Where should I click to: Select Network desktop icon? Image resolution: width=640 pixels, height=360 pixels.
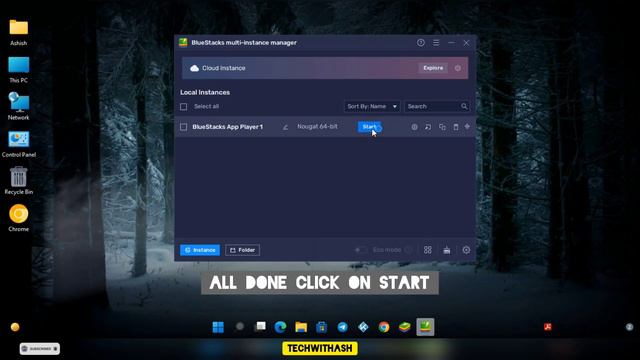pos(18,106)
